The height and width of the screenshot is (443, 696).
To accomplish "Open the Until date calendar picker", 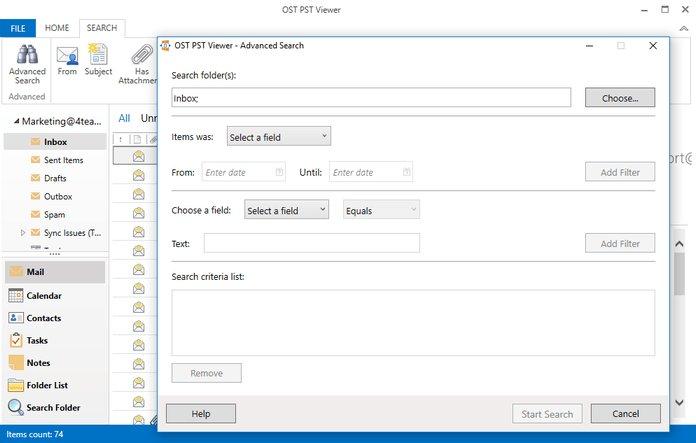I will click(406, 172).
